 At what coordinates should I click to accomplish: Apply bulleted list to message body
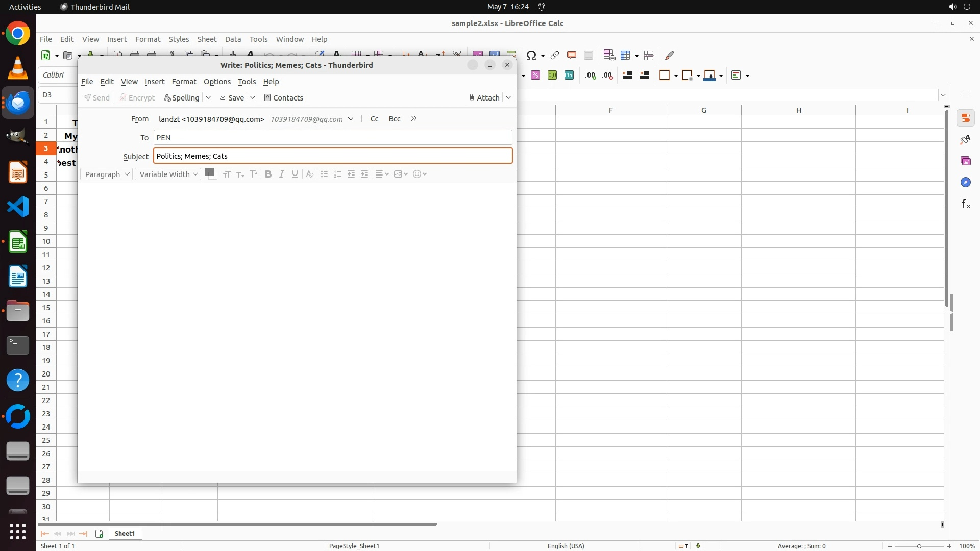coord(324,174)
